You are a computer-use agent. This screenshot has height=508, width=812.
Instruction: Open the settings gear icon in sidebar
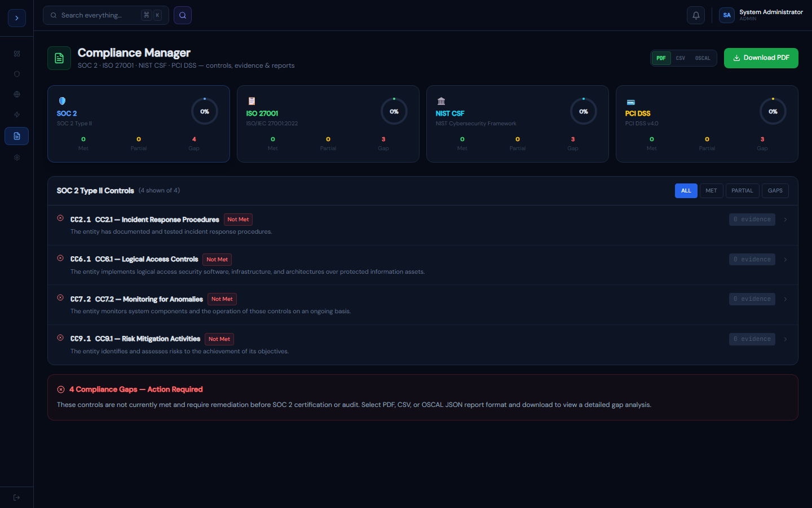point(17,157)
